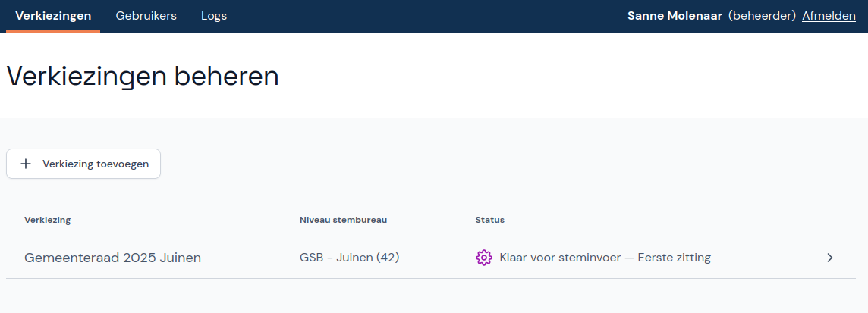Screen dimensions: 868x313
Task: Click the plus icon for adding an election
Action: point(26,164)
